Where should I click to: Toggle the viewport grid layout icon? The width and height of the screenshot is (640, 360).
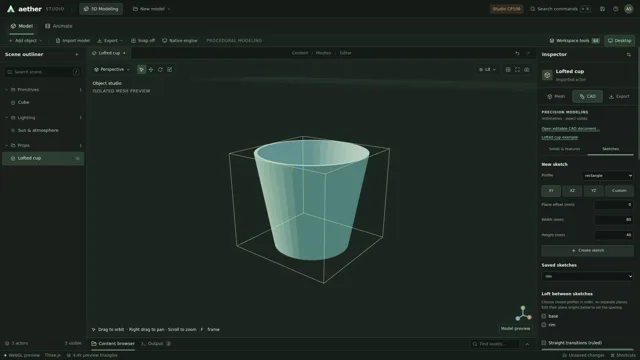(508, 70)
